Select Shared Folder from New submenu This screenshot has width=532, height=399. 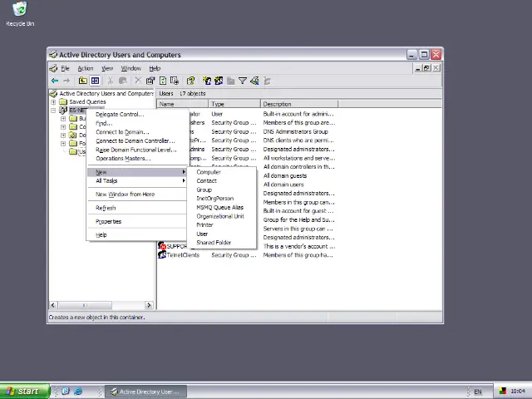(x=222, y=243)
